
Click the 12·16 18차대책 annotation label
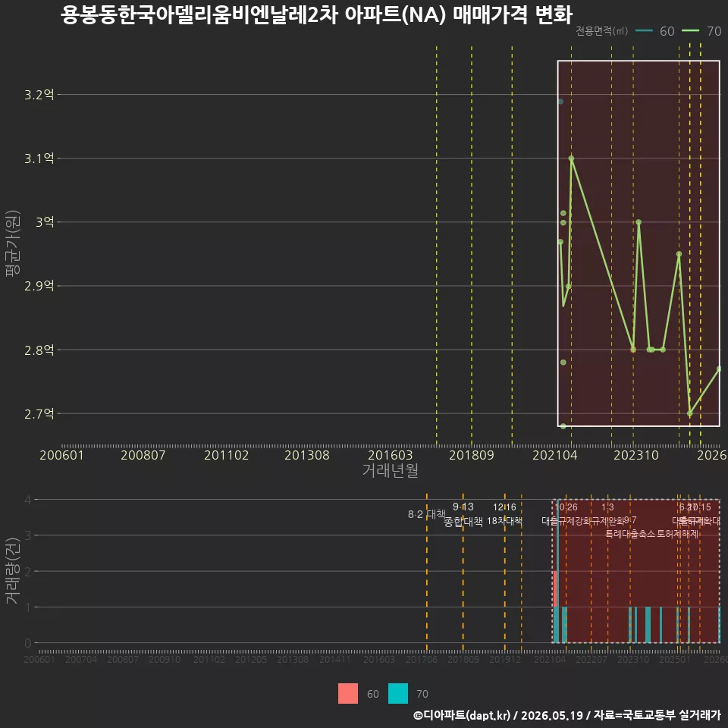(x=504, y=514)
